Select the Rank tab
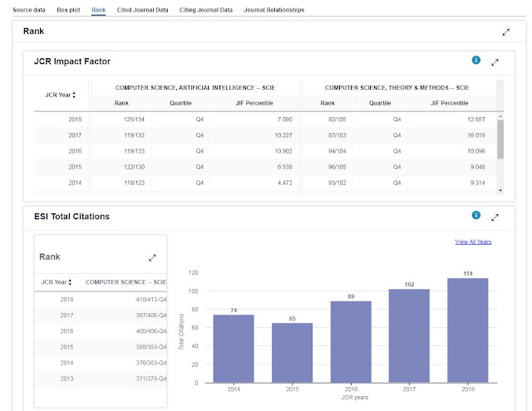The height and width of the screenshot is (411, 532). (98, 10)
